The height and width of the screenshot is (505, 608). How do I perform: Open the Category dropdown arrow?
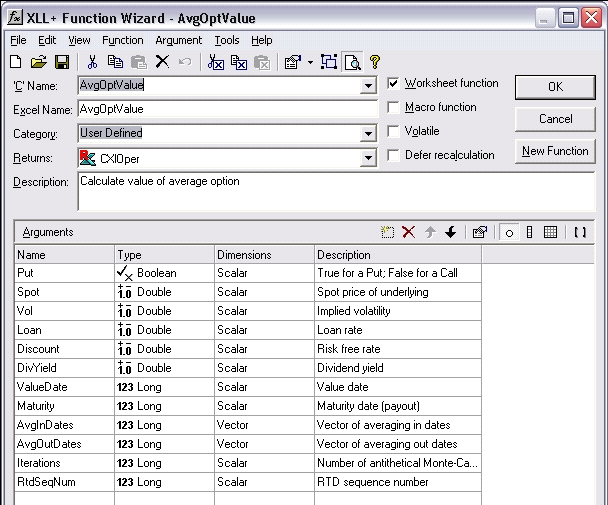(x=368, y=134)
